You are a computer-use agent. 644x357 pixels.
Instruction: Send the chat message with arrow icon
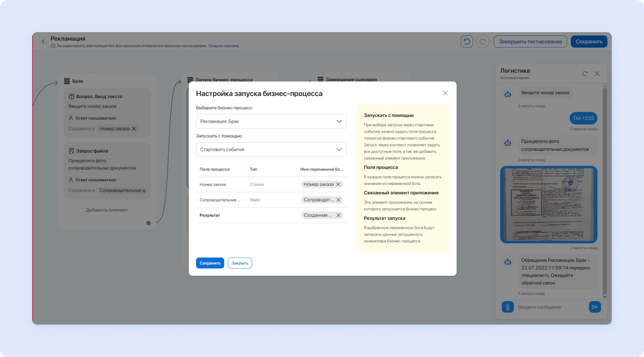(594, 307)
